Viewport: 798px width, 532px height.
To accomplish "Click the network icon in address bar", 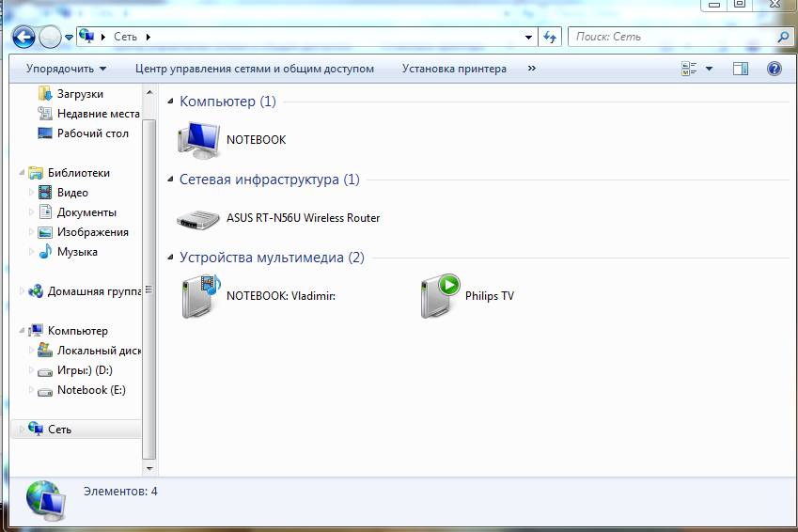I will pyautogui.click(x=86, y=36).
